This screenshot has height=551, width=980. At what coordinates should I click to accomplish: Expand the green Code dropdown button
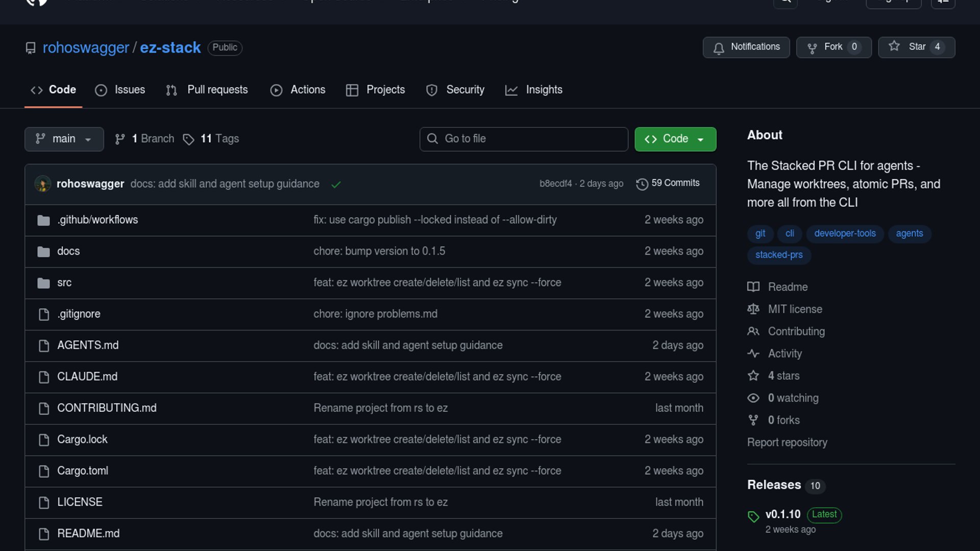675,139
